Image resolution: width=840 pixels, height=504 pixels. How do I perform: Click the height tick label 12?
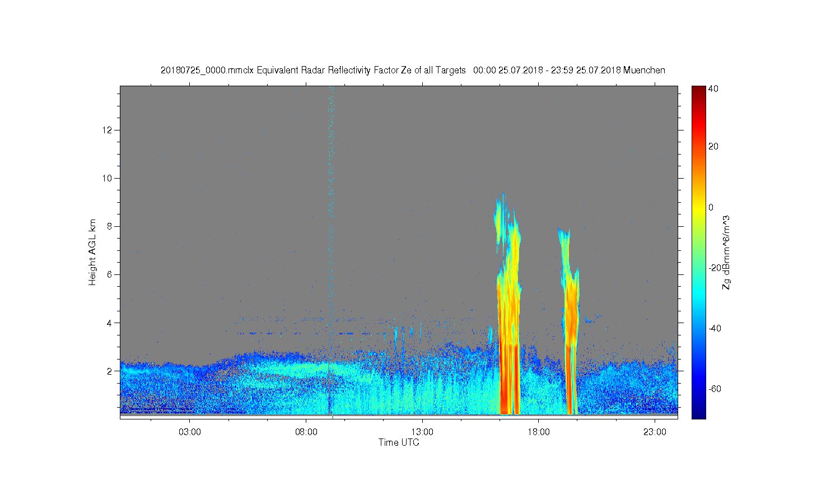(x=108, y=130)
